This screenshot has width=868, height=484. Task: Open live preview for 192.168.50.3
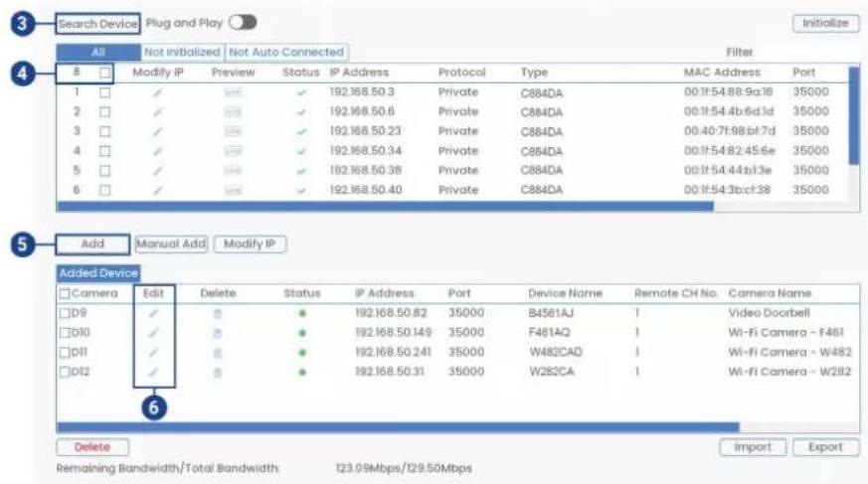(x=233, y=92)
